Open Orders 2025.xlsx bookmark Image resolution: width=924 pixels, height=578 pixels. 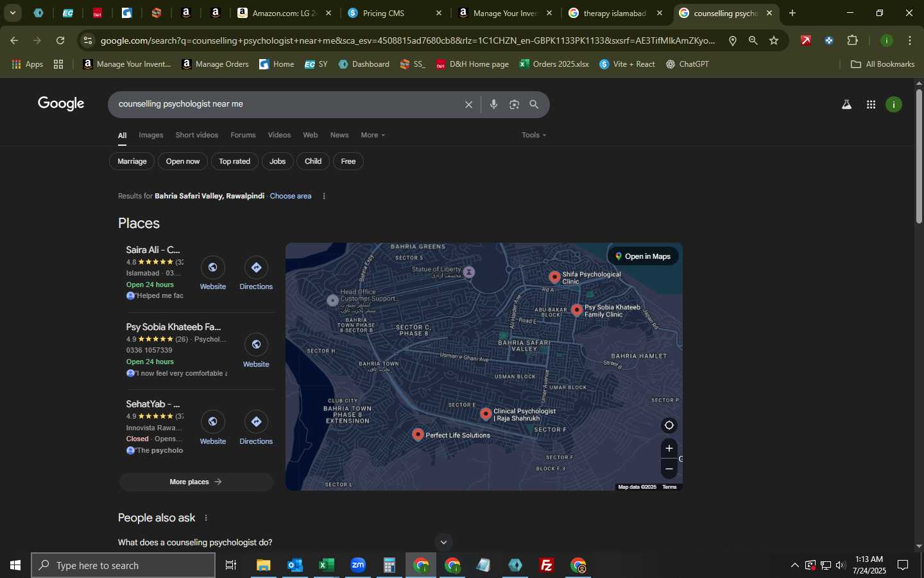click(554, 64)
